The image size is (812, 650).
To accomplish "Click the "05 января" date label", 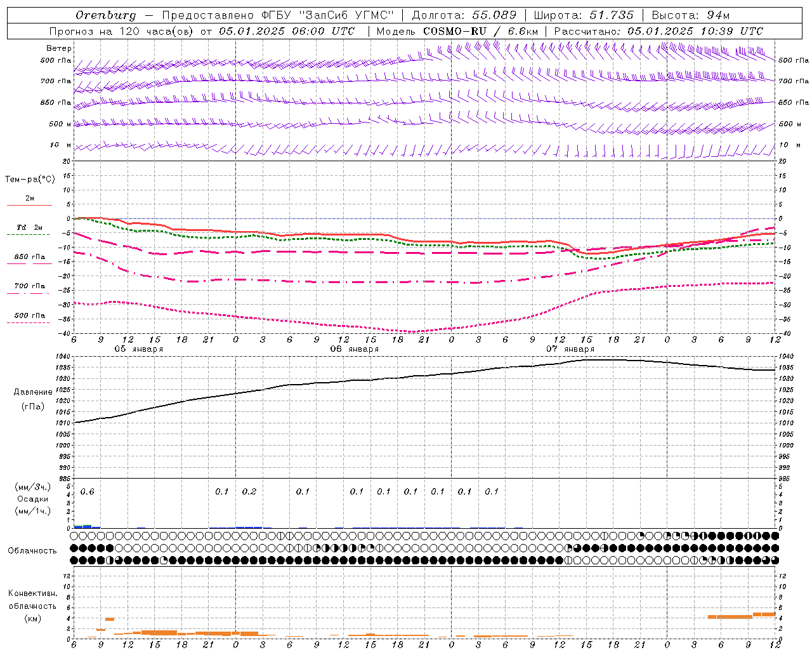I will pyautogui.click(x=138, y=349).
